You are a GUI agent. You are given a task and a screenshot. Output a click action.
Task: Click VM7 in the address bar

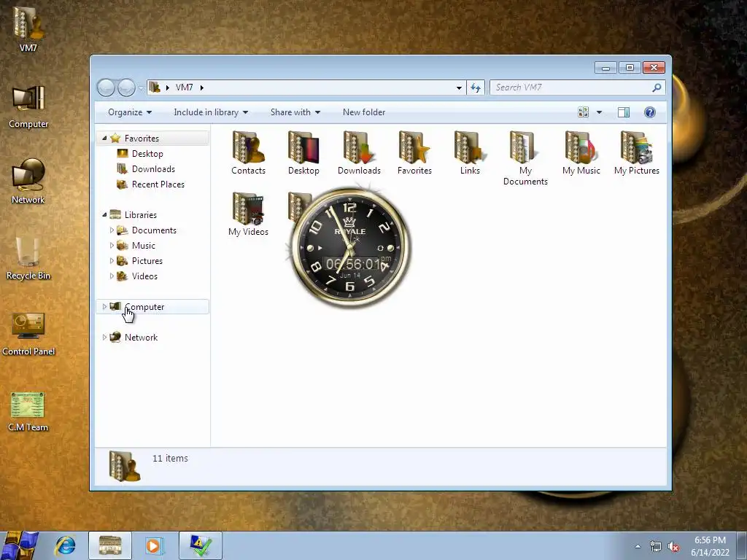184,87
